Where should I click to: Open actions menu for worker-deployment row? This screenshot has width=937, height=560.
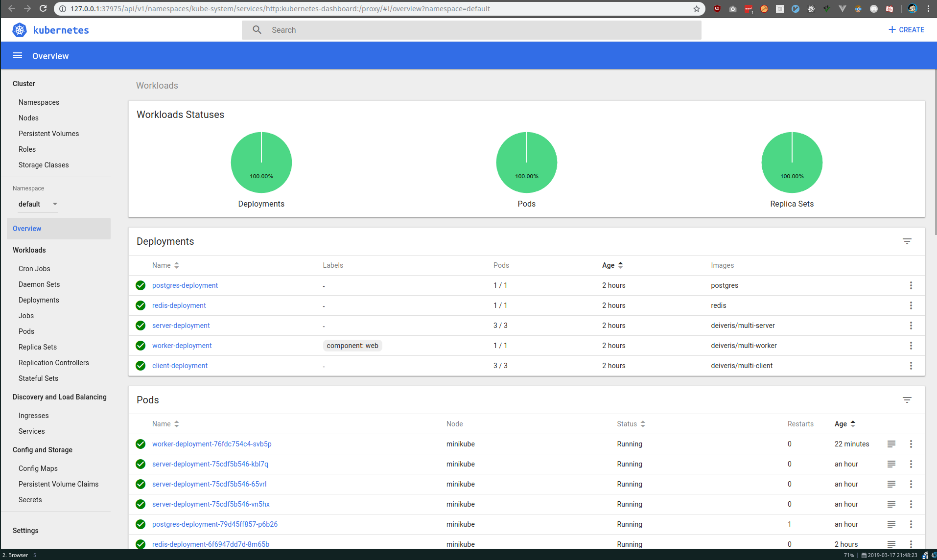click(x=911, y=346)
